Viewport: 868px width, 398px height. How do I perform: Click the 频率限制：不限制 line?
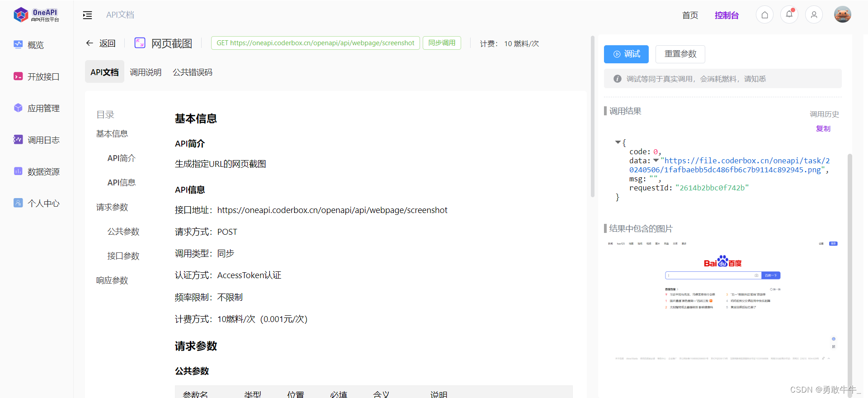209,297
